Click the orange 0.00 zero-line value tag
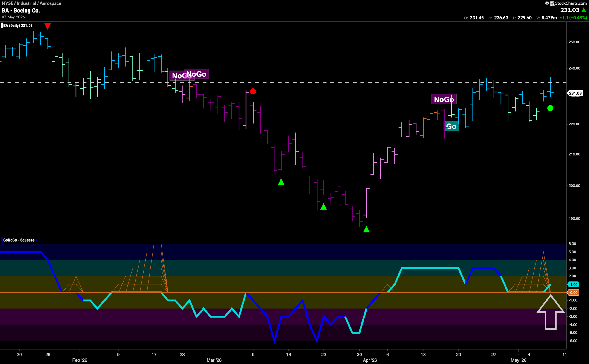Viewport: 589px width, 364px height. [574, 293]
